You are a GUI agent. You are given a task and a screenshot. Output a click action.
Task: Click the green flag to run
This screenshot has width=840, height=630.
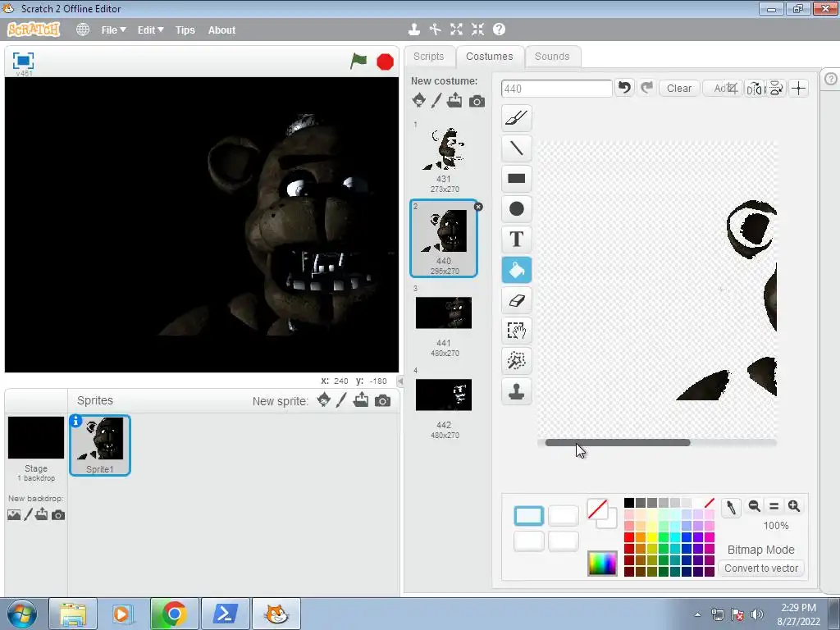click(358, 61)
